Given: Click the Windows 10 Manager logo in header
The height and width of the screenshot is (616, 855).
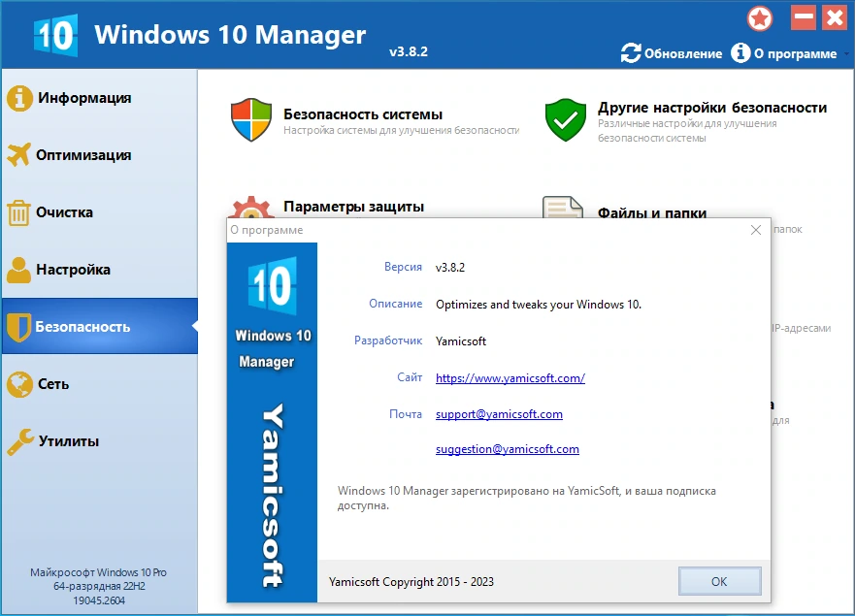Looking at the screenshot, I should (56, 36).
